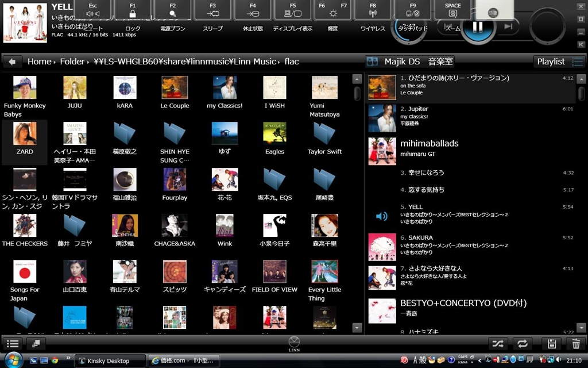
Task: Delete playlist with trash icon
Action: [576, 344]
